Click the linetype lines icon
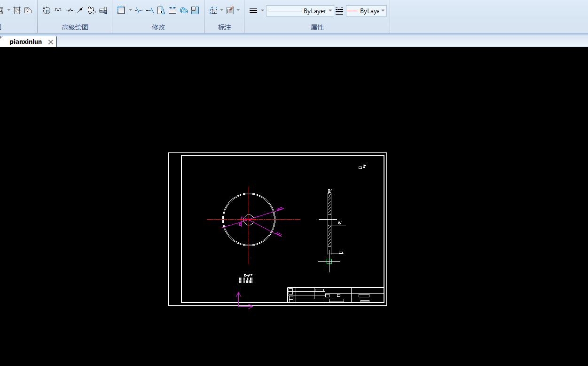 click(x=339, y=11)
